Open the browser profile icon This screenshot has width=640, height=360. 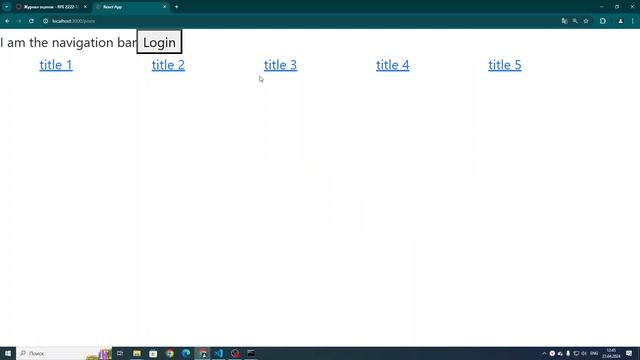click(x=620, y=21)
